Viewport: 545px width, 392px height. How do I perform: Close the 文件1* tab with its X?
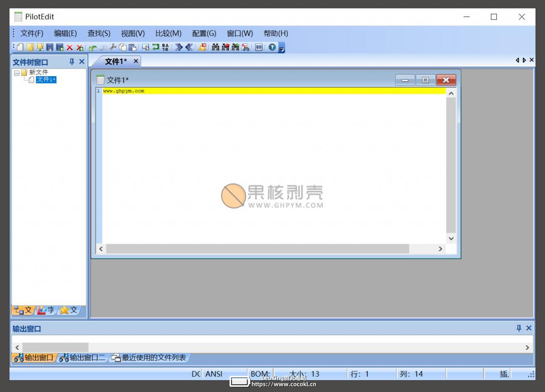(136, 61)
